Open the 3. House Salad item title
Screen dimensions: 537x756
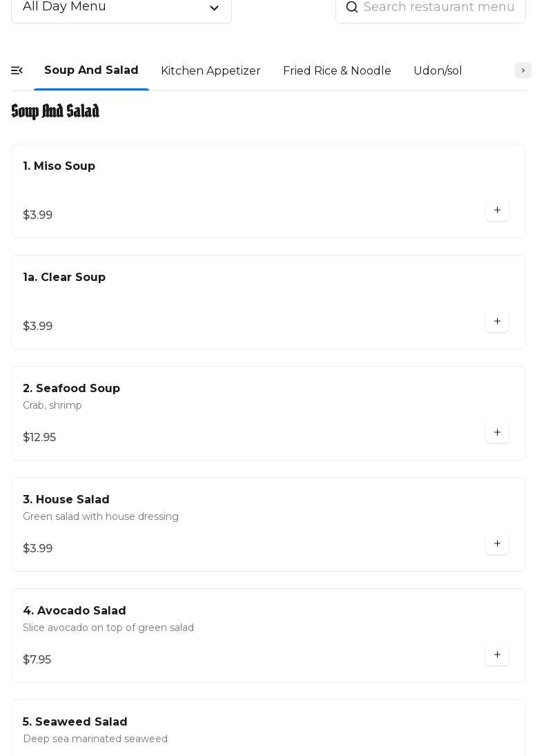[66, 499]
